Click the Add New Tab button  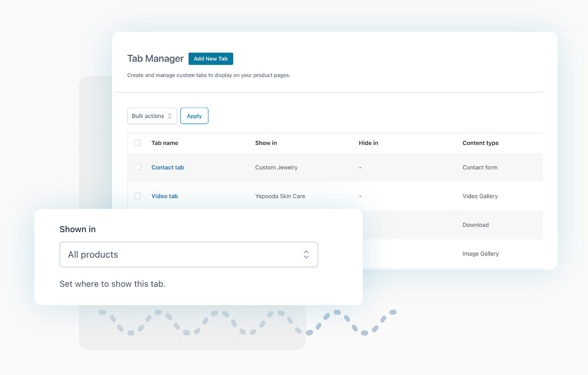click(211, 58)
